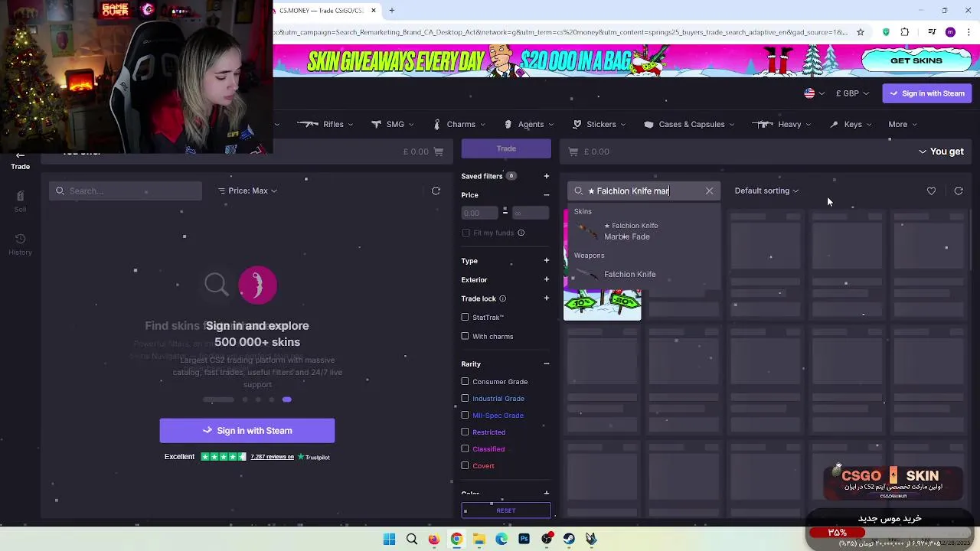Refresh the bot skins list
This screenshot has height=551, width=980.
tap(959, 191)
